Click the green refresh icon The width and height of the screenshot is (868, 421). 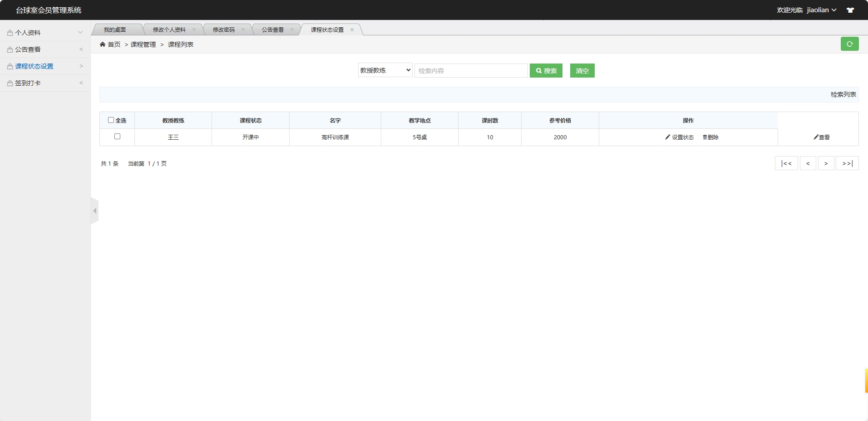(x=850, y=44)
